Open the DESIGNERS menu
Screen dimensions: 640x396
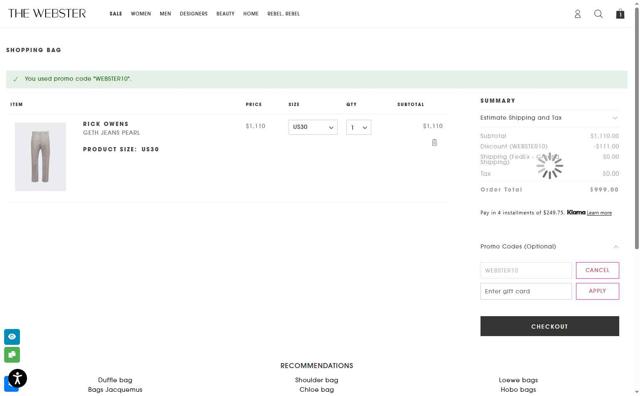(x=193, y=14)
